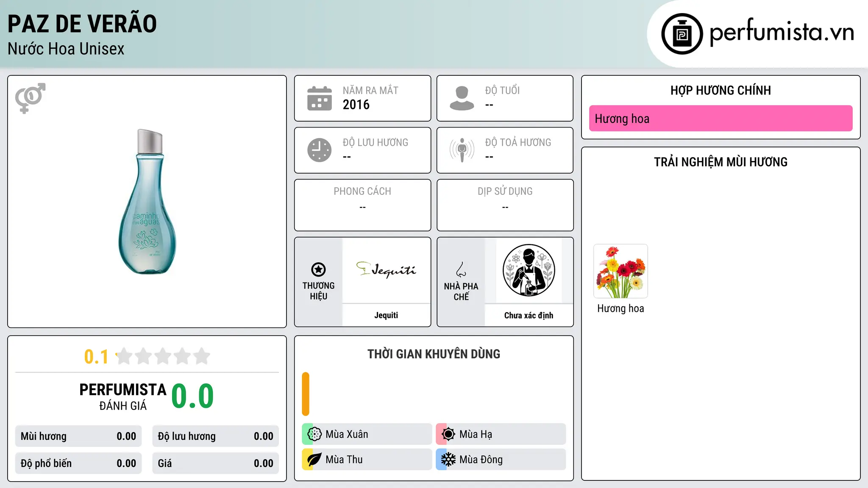Viewport: 868px width, 488px height.
Task: Click the perfumer illustration icon
Action: (529, 270)
